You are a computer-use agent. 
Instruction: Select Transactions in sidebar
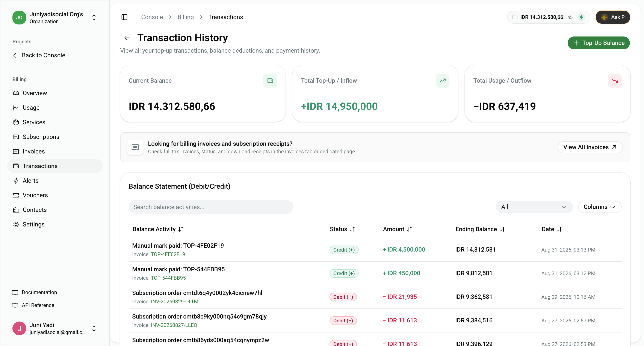point(55,166)
